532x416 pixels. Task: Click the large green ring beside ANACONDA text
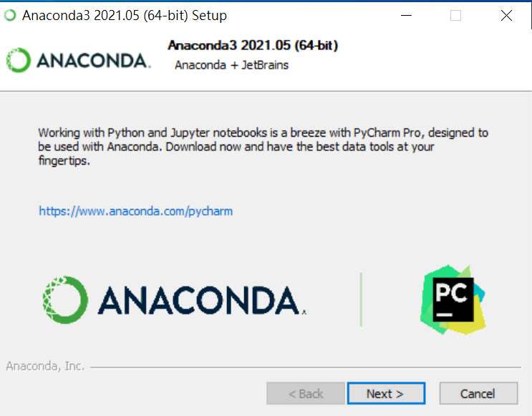(x=65, y=299)
